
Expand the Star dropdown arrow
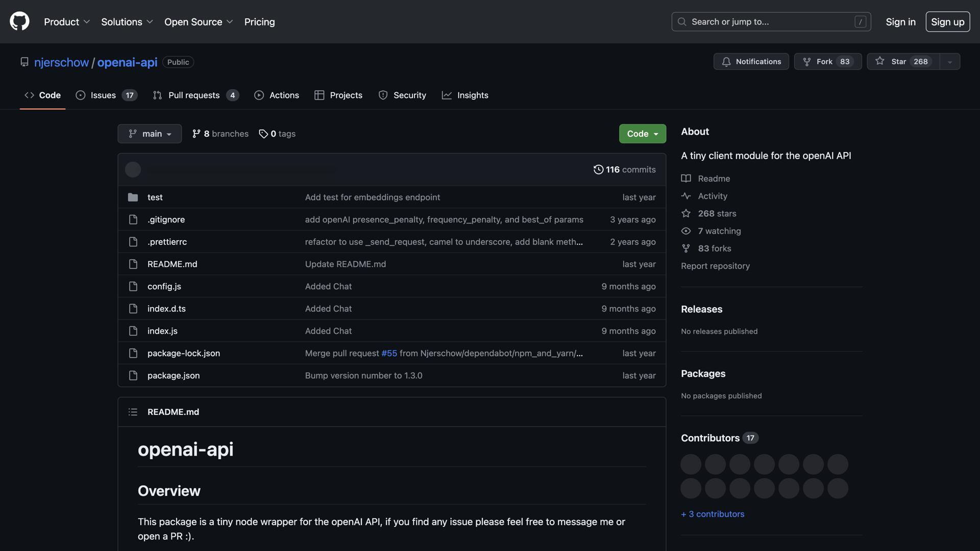[949, 61]
